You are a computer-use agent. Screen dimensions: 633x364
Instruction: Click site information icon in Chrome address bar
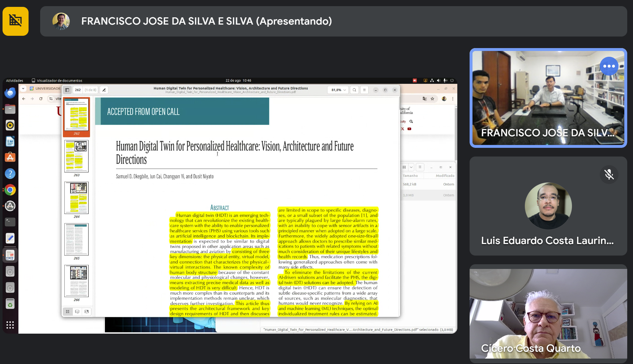pos(51,99)
